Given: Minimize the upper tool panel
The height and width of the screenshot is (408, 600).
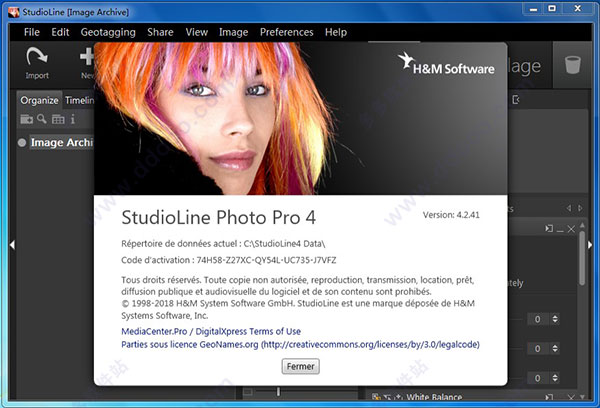Looking at the screenshot, I should pos(560,229).
